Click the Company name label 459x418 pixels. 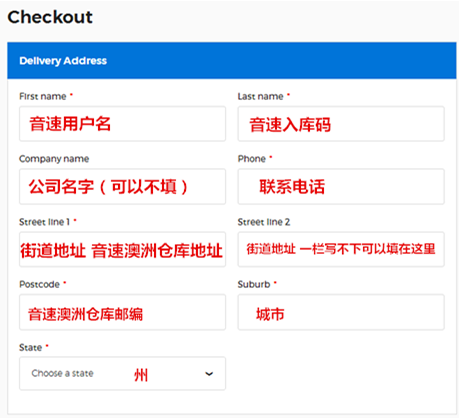(x=54, y=159)
